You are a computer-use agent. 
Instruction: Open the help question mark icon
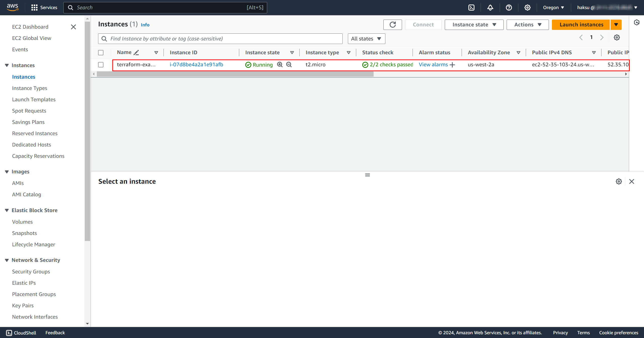(509, 8)
